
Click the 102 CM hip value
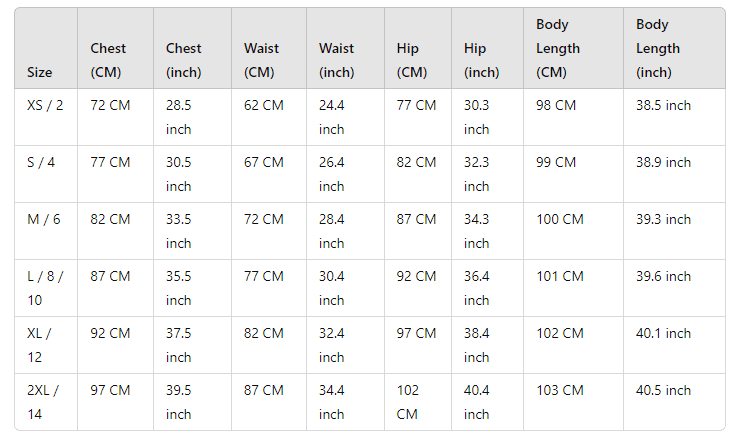[408, 402]
